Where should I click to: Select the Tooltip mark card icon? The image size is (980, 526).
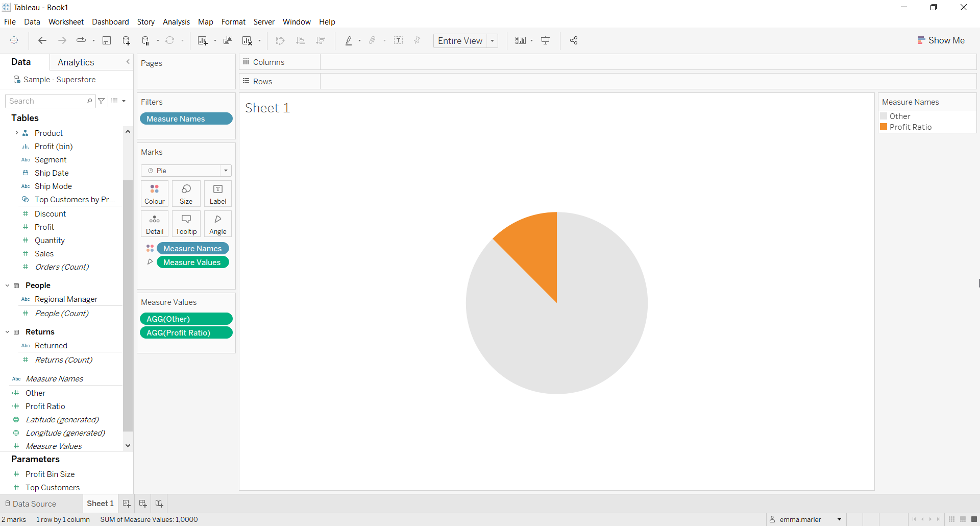click(x=186, y=224)
